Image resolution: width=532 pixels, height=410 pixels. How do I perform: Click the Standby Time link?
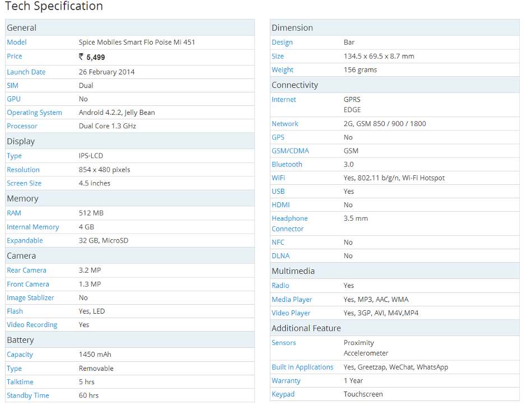click(28, 396)
